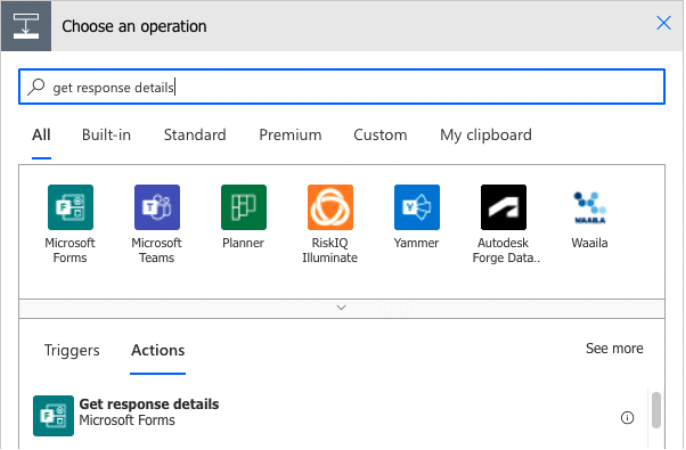Pick the RiskIQ Illuminate connector icon
The width and height of the screenshot is (686, 450).
(330, 207)
